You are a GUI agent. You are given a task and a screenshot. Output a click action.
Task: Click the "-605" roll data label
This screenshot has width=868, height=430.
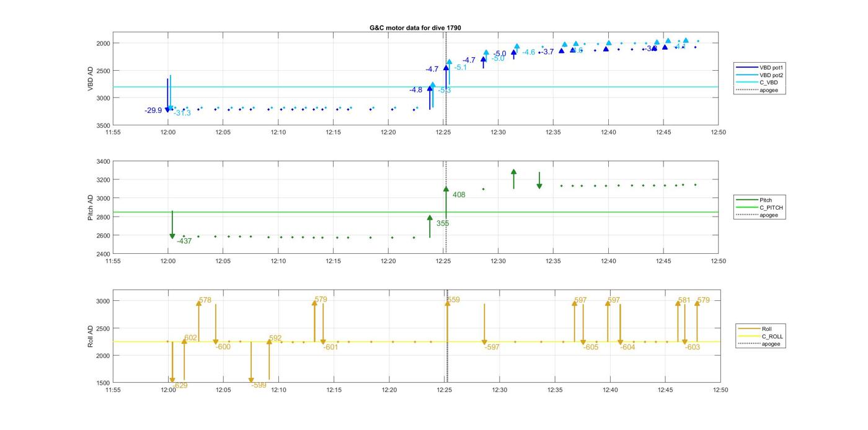click(591, 347)
